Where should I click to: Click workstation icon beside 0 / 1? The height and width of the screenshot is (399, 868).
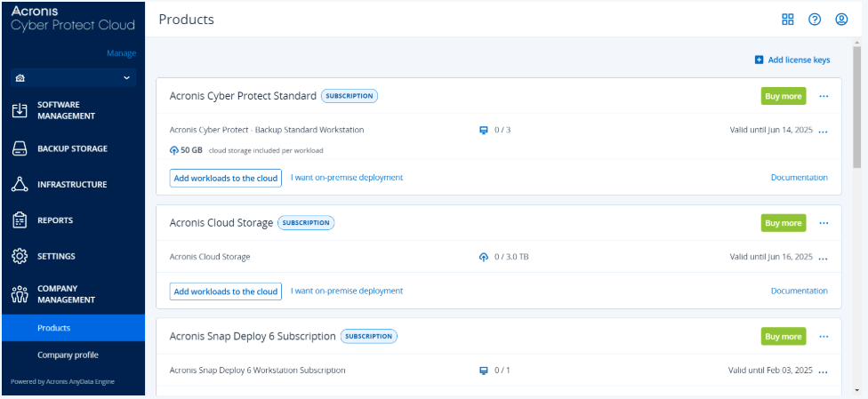tap(483, 371)
